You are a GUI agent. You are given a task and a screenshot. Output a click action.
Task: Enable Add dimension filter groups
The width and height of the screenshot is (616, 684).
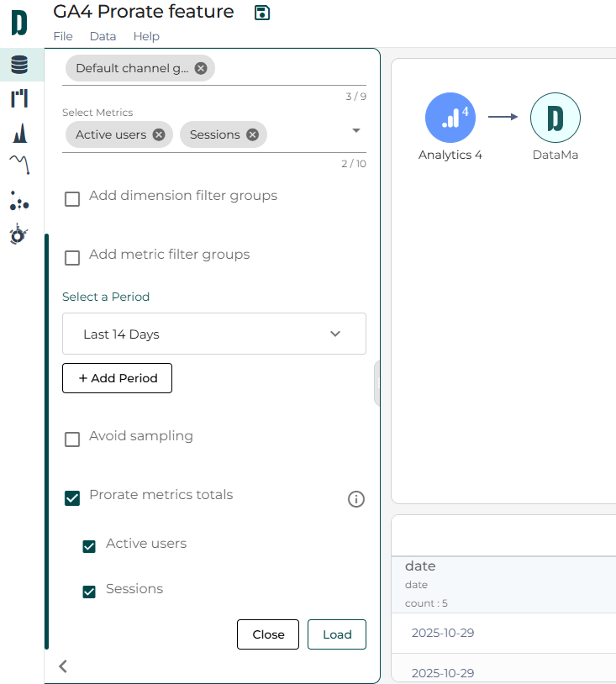[x=72, y=198]
